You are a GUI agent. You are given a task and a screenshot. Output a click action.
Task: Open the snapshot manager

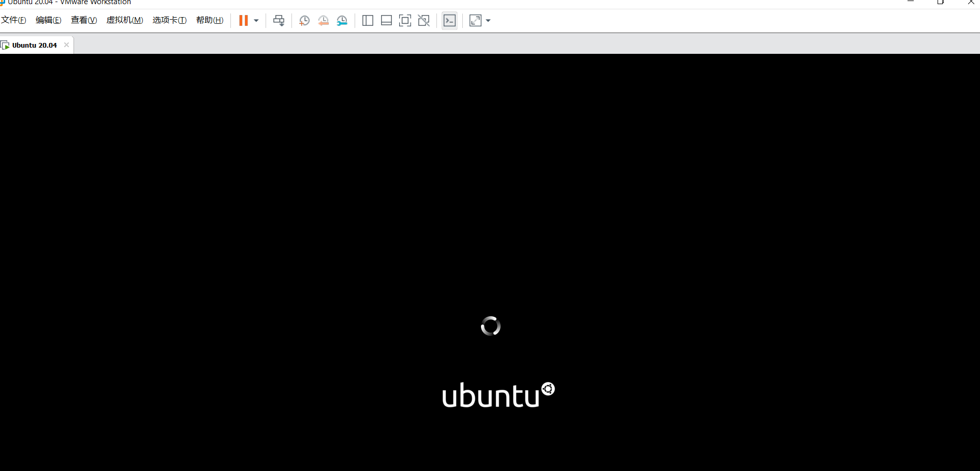coord(342,21)
